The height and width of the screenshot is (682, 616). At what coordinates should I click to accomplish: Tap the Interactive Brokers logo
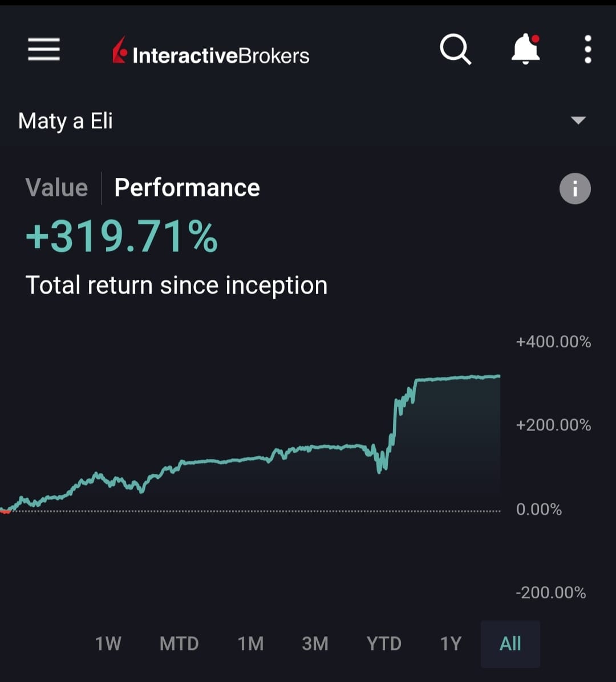211,55
